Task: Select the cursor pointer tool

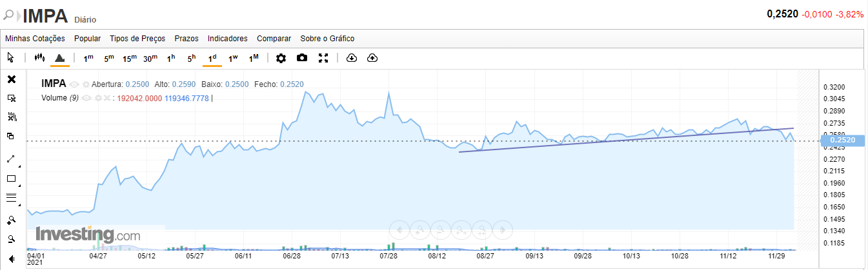Action: (10, 58)
